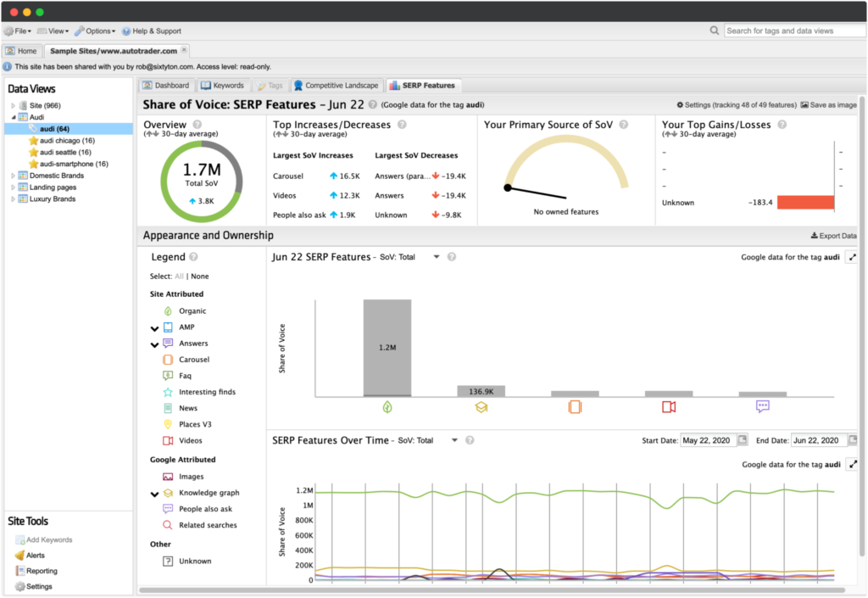Open SoV dropdown for Jun 22 SERP Features

click(437, 257)
